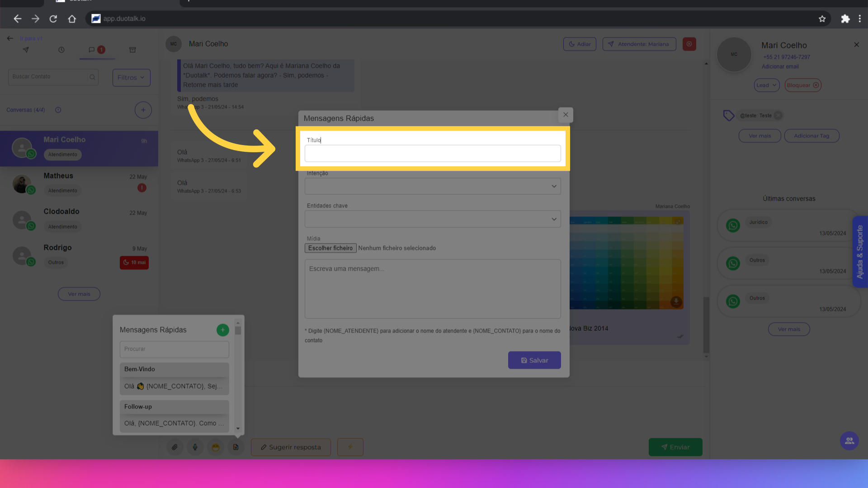Click the Salvar button
The width and height of the screenshot is (868, 488).
(x=534, y=360)
